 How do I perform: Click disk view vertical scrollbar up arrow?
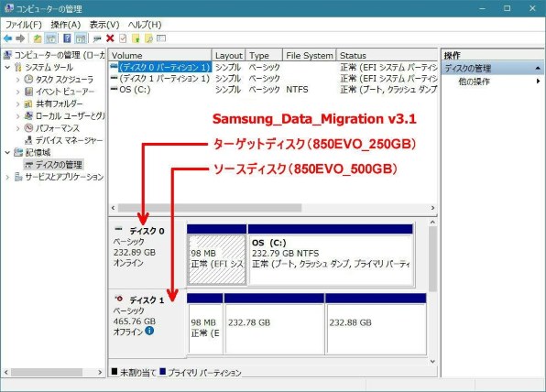(432, 223)
